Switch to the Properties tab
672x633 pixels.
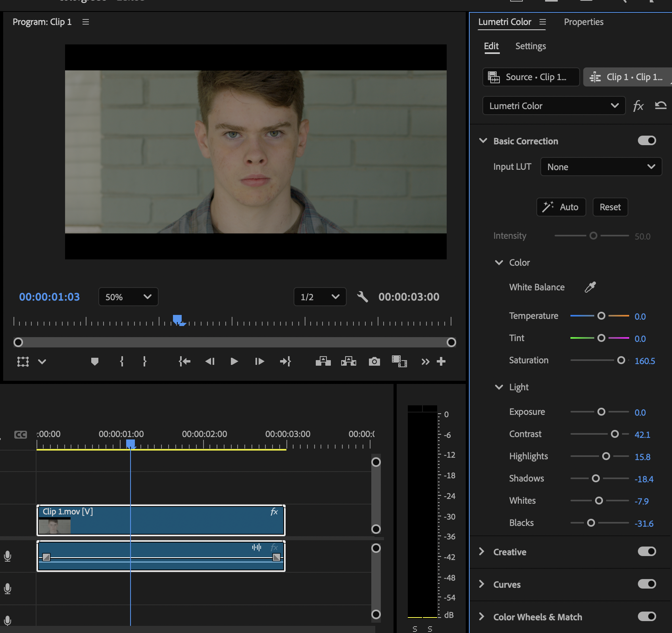pyautogui.click(x=584, y=22)
